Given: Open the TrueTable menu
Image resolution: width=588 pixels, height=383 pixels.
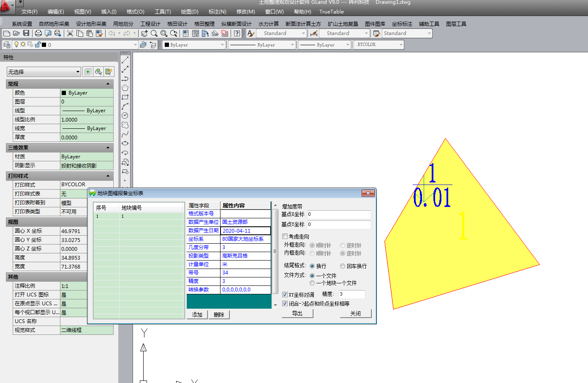Looking at the screenshot, I should [332, 12].
